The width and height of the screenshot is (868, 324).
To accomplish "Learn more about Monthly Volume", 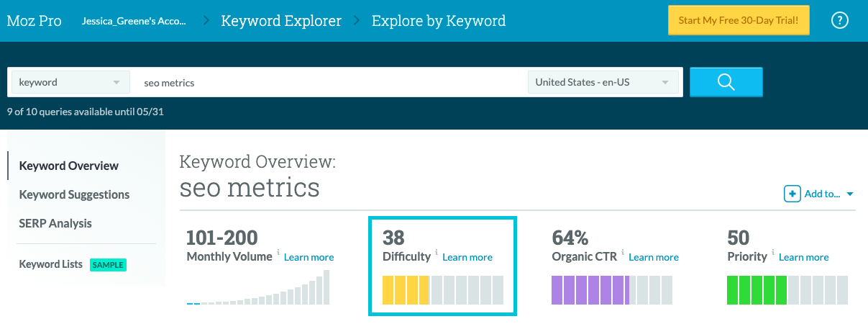I will pyautogui.click(x=309, y=257).
